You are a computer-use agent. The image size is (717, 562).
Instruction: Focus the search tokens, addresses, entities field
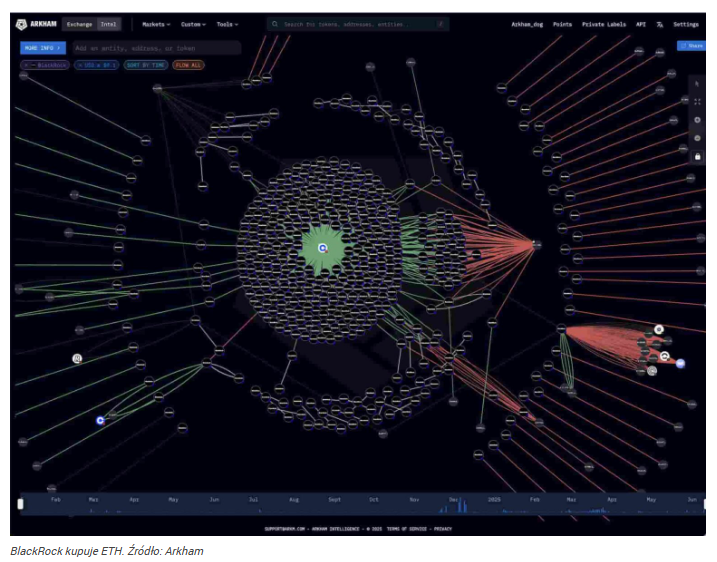click(358, 24)
